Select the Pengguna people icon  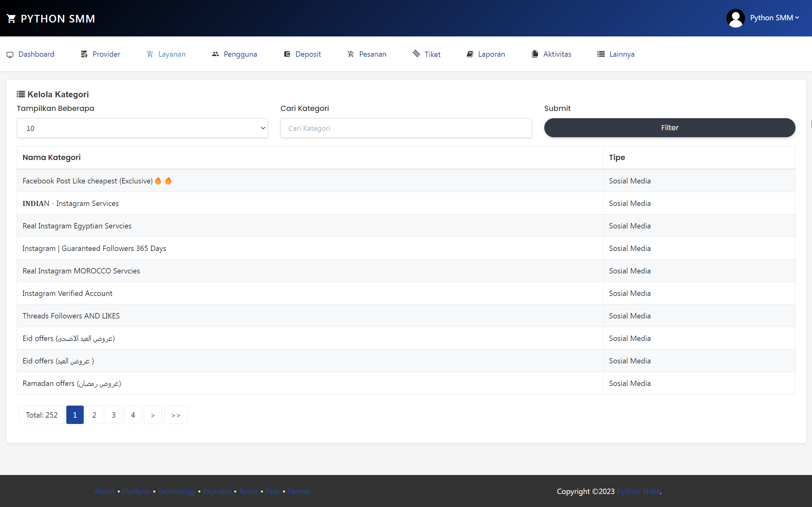tap(215, 54)
